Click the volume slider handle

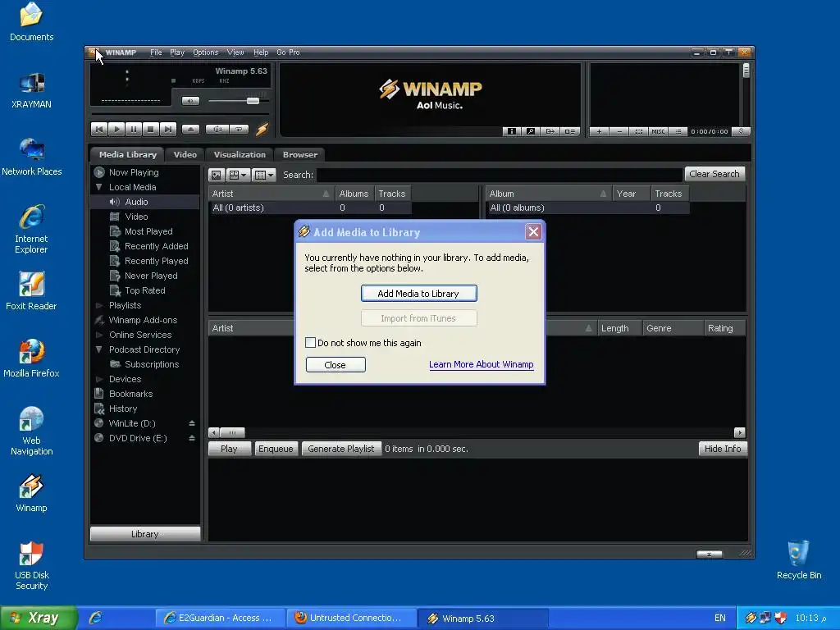[253, 101]
